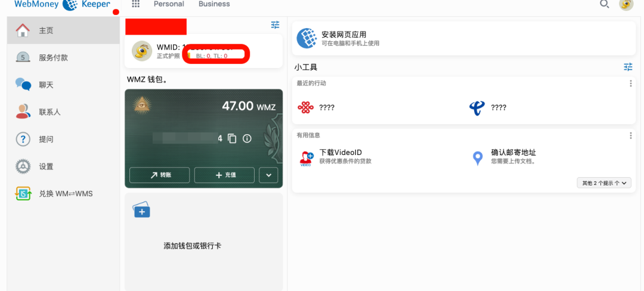Open the China Unicom recent action
This screenshot has width=644, height=291.
pyautogui.click(x=305, y=107)
